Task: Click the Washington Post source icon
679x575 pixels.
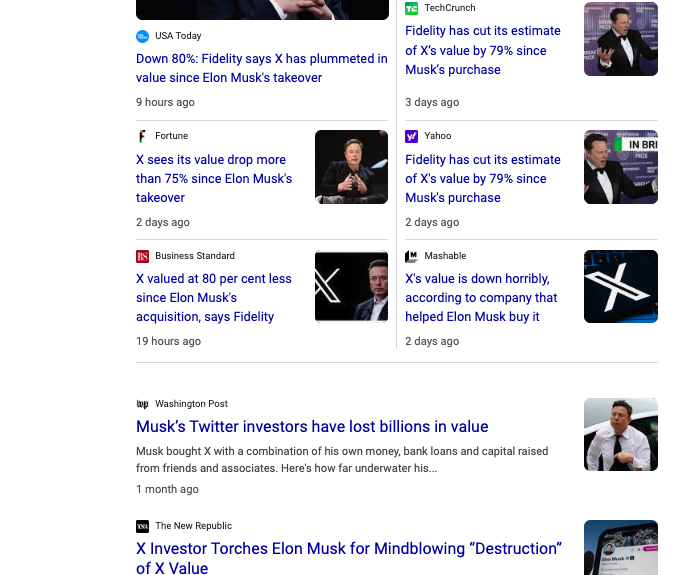Action: 142,404
